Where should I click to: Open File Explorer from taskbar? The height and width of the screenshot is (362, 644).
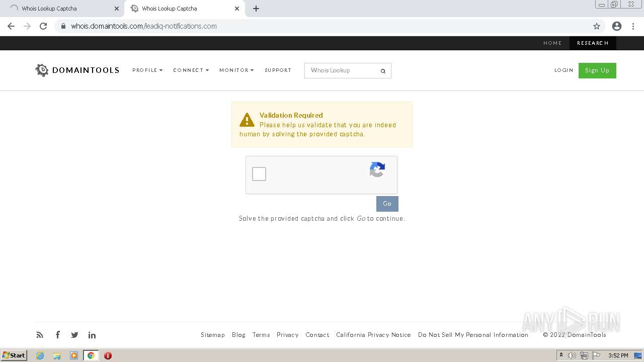pos(57,355)
